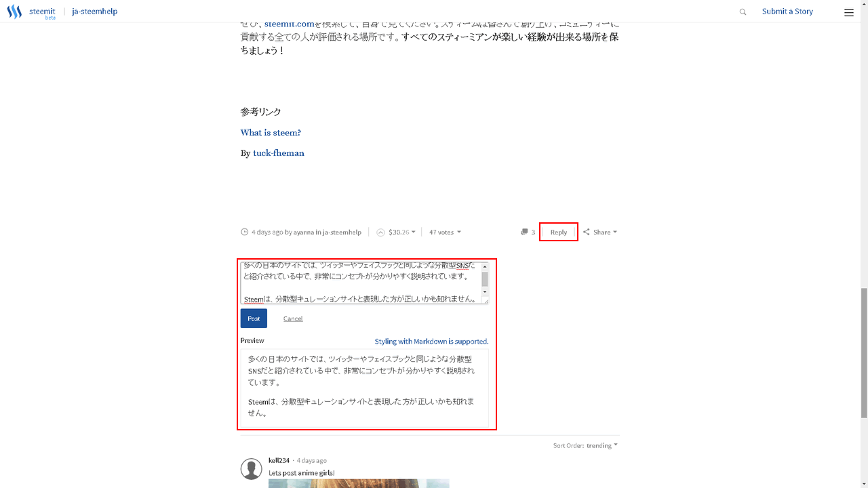The image size is (868, 488).
Task: Click the share icon beside Share
Action: point(587,232)
